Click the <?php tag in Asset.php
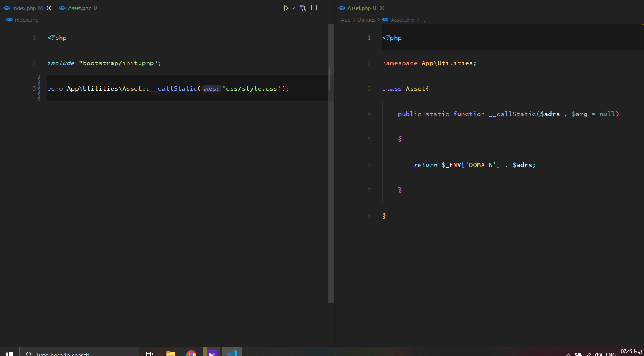The width and height of the screenshot is (644, 356). tap(392, 38)
